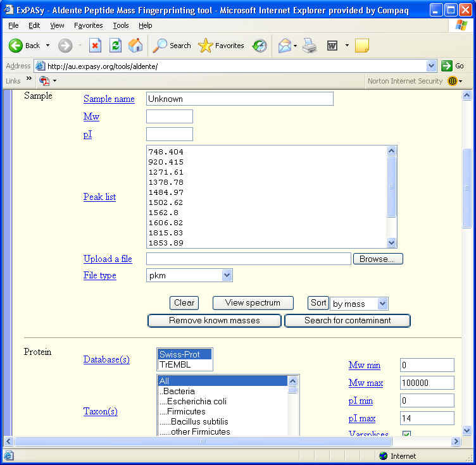The width and height of the screenshot is (476, 465).
Task: Click the Internet zone globe icon
Action: (x=384, y=456)
